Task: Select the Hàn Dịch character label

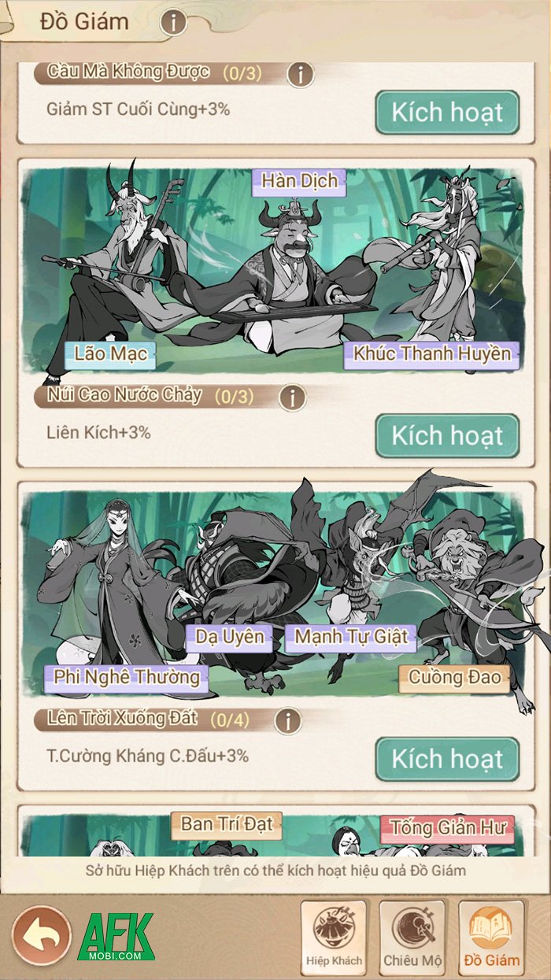Action: [x=299, y=181]
